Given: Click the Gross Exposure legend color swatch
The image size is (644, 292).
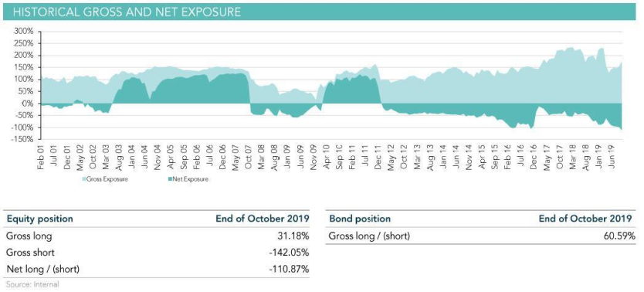Looking at the screenshot, I should [x=84, y=179].
